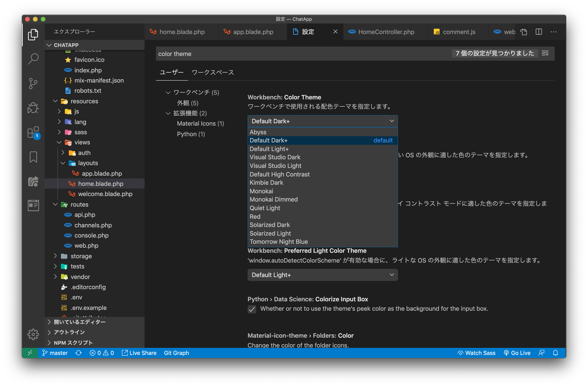Open the Search view icon
This screenshot has height=387, width=588.
(x=33, y=59)
